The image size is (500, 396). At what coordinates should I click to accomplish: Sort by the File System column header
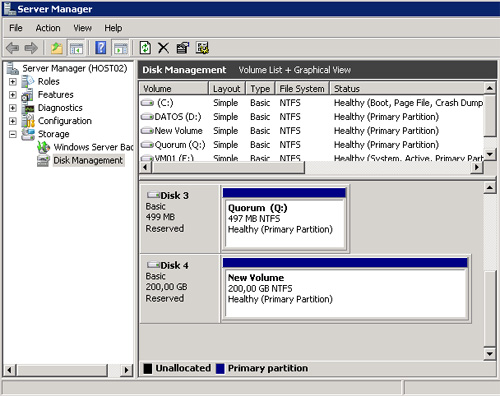click(x=302, y=89)
